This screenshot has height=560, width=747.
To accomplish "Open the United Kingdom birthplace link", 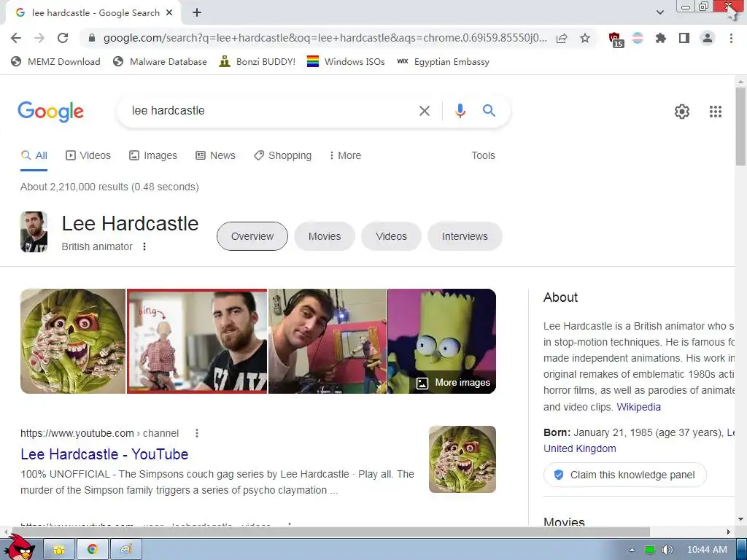I will [x=580, y=448].
